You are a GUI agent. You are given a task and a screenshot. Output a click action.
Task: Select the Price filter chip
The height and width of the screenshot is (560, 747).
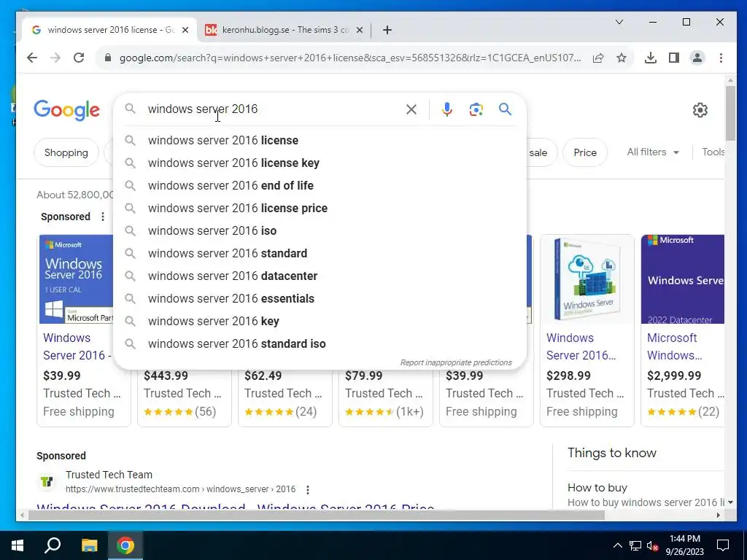pos(585,153)
